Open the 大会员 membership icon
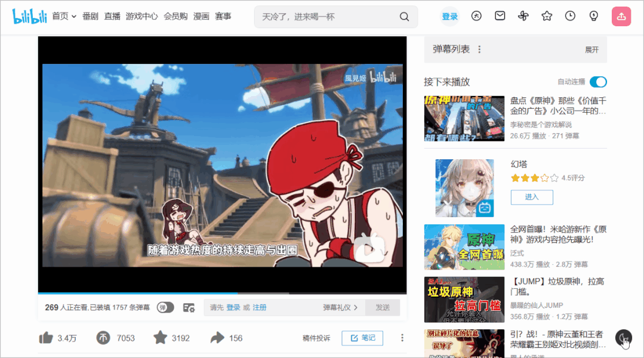The height and width of the screenshot is (358, 644). (x=476, y=16)
